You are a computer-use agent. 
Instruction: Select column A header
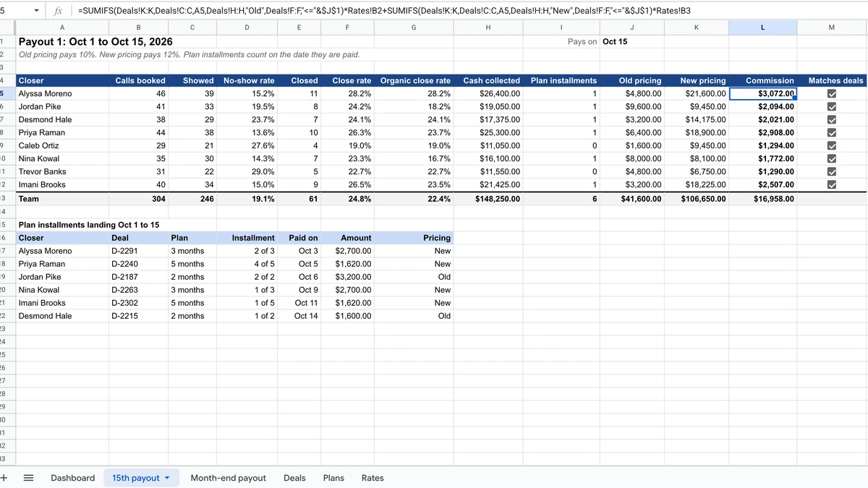point(62,27)
